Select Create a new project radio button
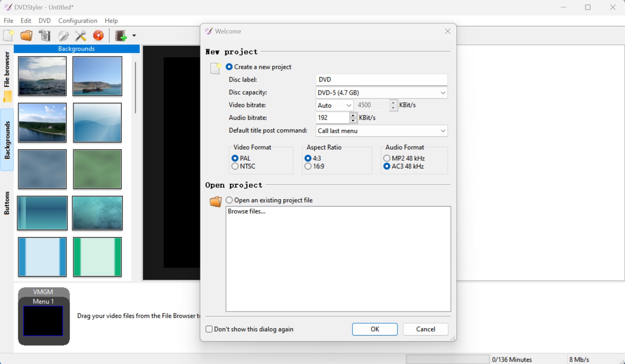 (x=229, y=67)
